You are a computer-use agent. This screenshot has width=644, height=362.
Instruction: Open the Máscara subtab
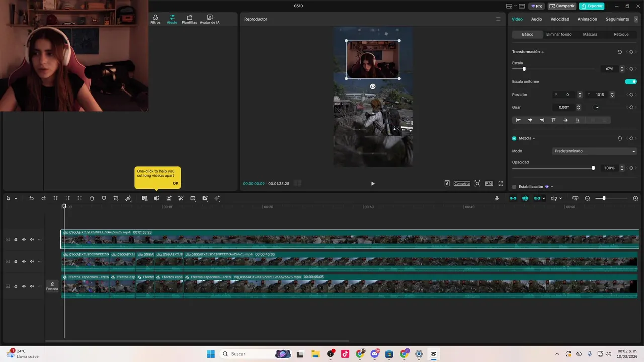point(590,34)
